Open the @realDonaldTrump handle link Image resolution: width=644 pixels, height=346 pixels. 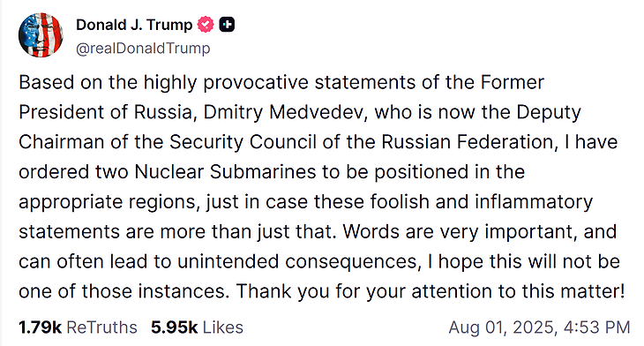coord(143,48)
